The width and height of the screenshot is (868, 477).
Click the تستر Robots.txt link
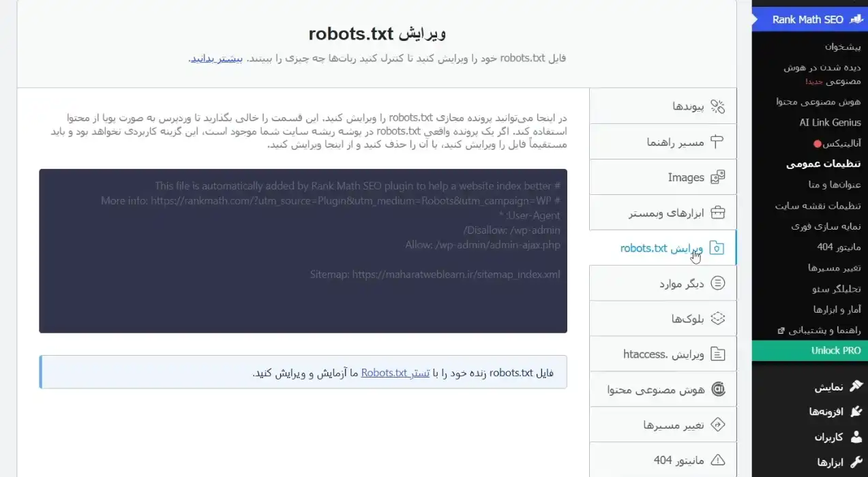(x=395, y=373)
